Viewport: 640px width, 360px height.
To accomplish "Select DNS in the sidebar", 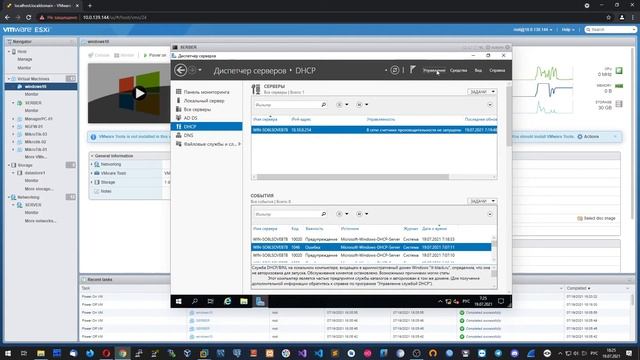I will 188,135.
